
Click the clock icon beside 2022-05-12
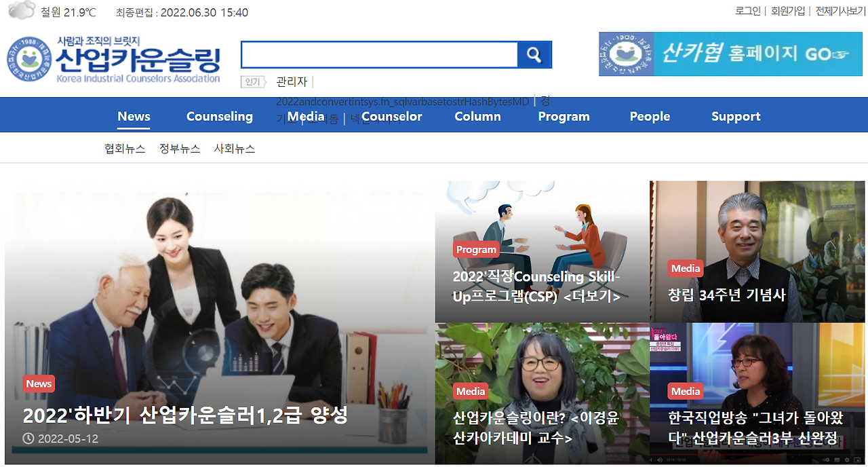pyautogui.click(x=28, y=438)
